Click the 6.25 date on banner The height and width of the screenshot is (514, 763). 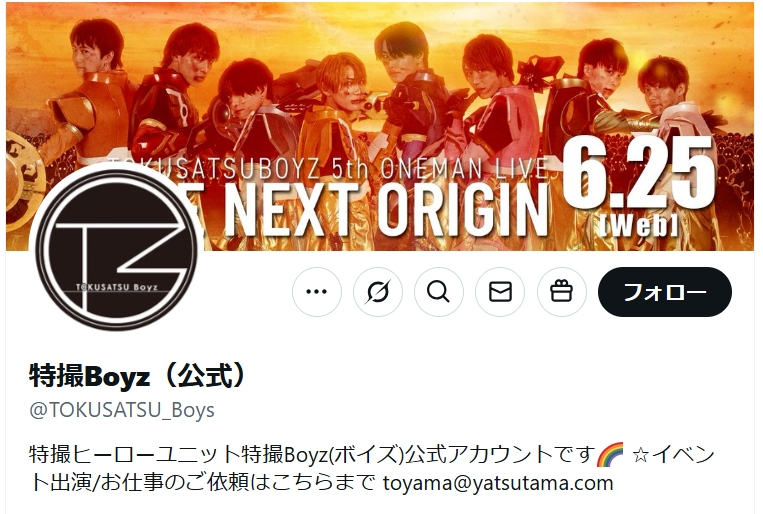639,173
